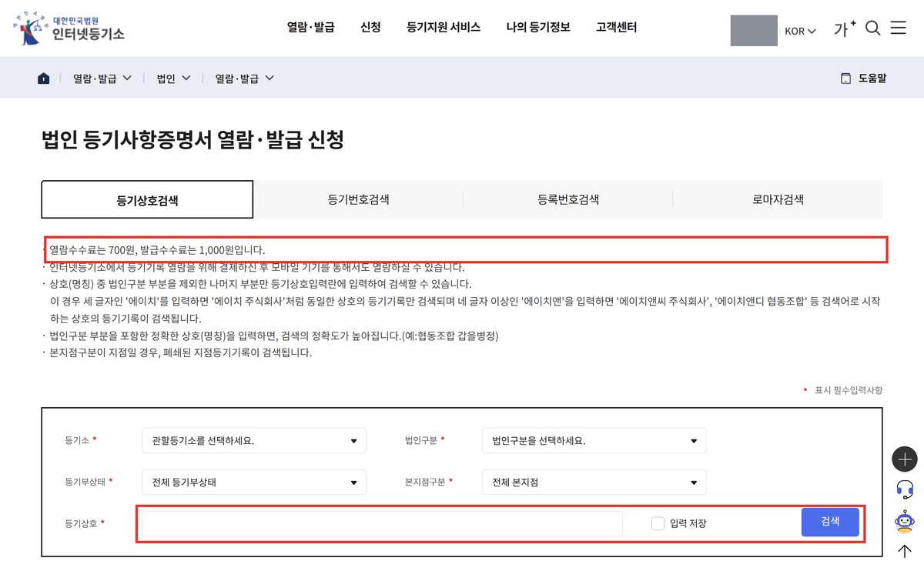This screenshot has height=561, width=924.
Task: Open the search magnifier icon in header
Action: [x=872, y=28]
